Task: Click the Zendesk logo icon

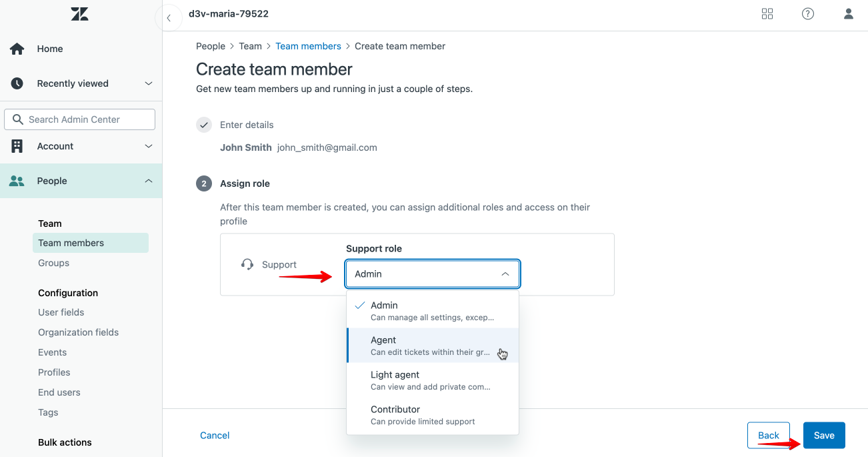Action: [80, 13]
